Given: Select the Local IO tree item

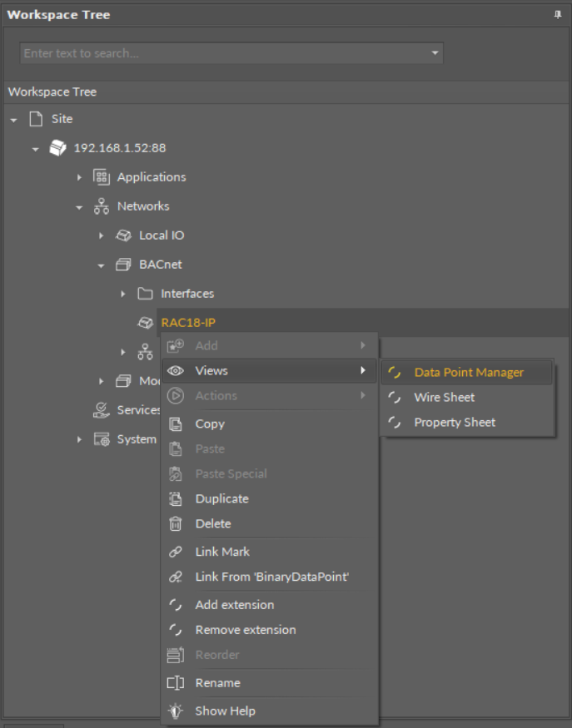Looking at the screenshot, I should 162,235.
